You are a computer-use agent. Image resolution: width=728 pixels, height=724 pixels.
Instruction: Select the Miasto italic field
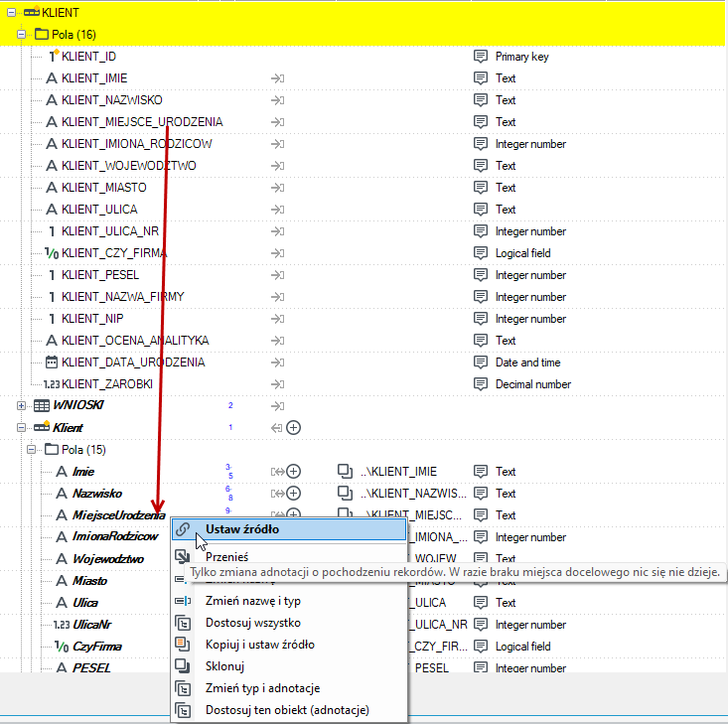(x=89, y=581)
